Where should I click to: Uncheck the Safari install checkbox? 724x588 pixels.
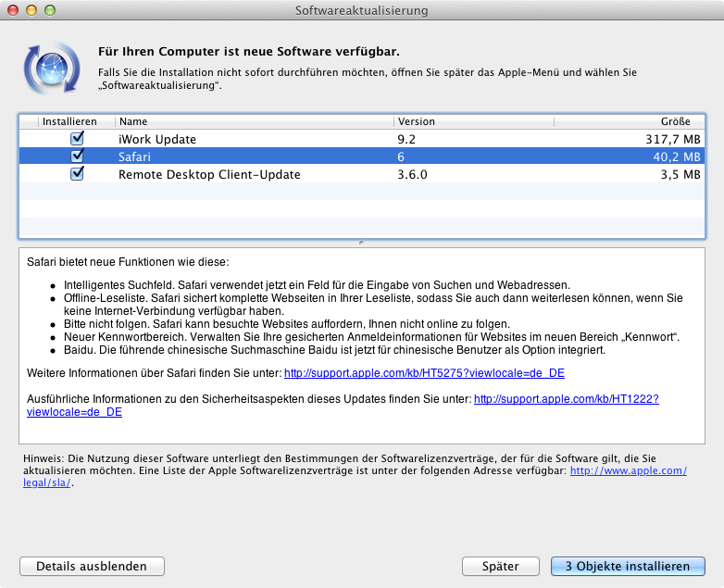pyautogui.click(x=77, y=156)
